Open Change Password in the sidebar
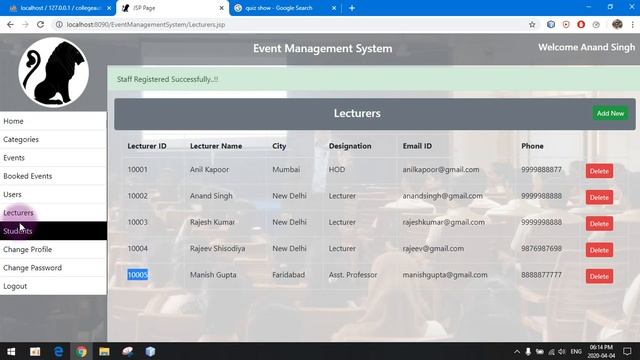The height and width of the screenshot is (360, 640). pyautogui.click(x=53, y=268)
